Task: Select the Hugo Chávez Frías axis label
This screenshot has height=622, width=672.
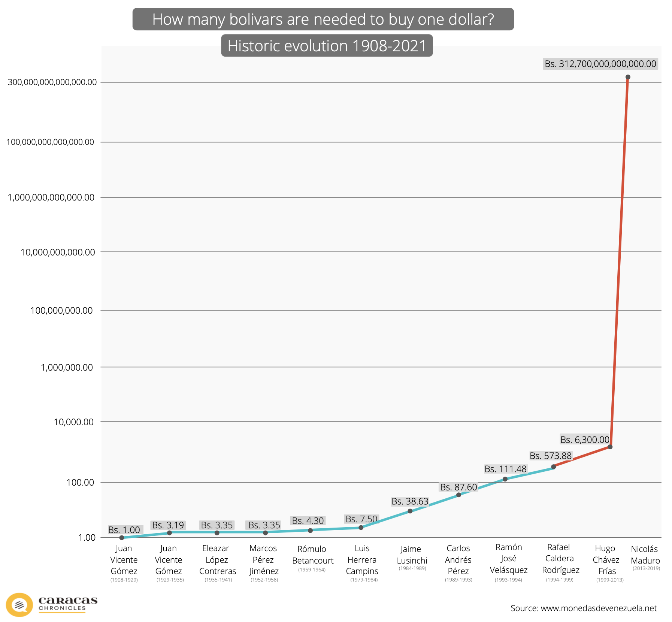Action: coord(606,563)
